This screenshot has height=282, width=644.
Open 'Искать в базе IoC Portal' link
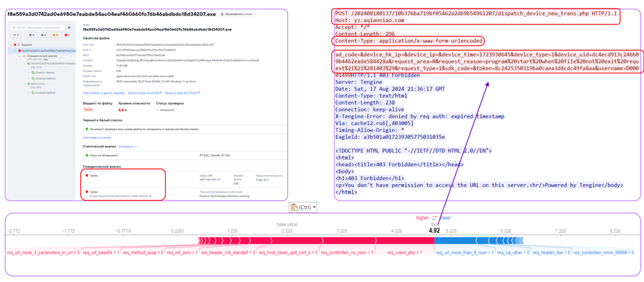click(x=182, y=93)
